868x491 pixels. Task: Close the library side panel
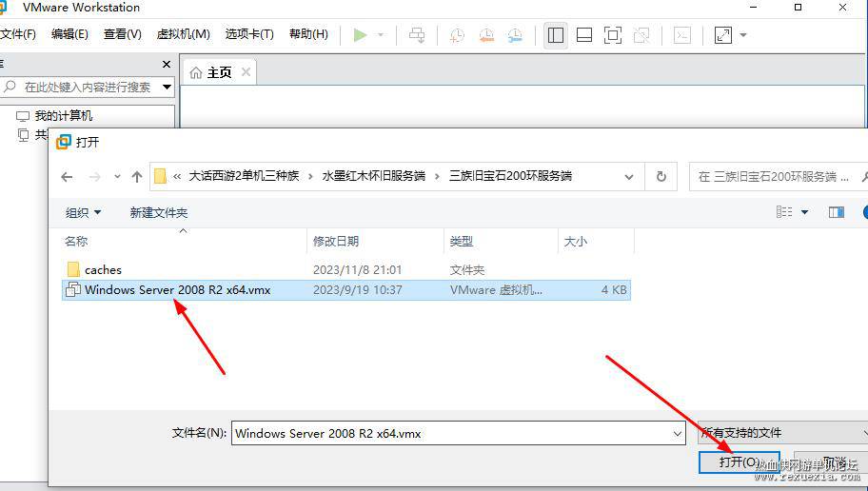pos(166,64)
